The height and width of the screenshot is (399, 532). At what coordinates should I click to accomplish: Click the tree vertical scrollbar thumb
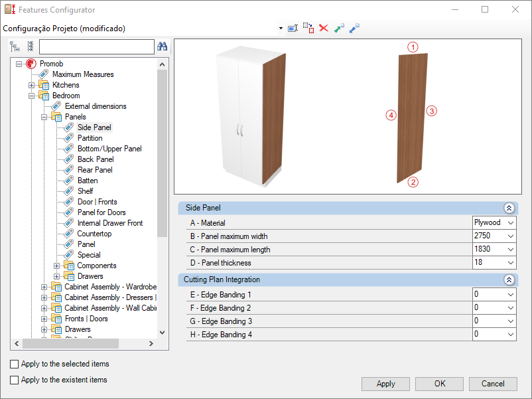point(162,153)
